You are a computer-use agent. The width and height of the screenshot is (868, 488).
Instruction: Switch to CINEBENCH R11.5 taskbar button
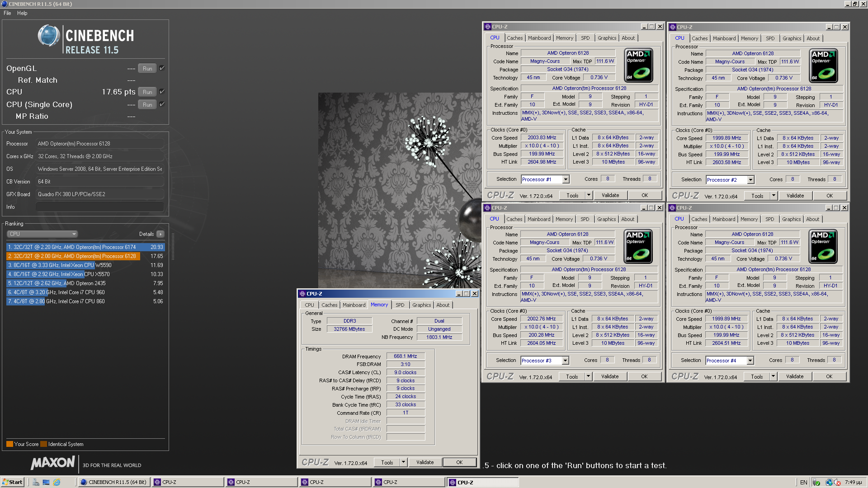[114, 482]
